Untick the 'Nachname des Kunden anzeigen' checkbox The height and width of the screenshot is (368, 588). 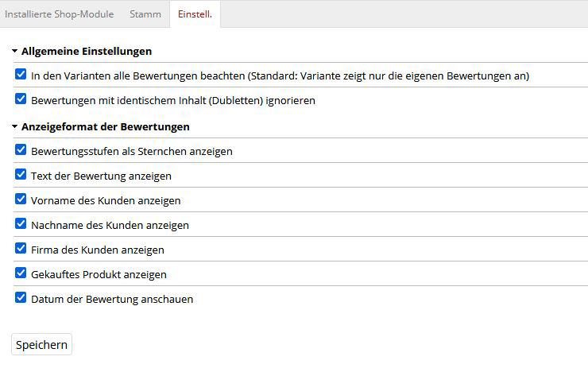(21, 224)
